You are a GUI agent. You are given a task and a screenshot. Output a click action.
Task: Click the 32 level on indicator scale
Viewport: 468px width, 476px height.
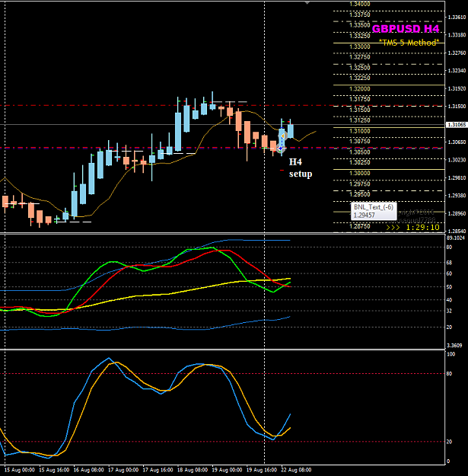[x=449, y=311]
